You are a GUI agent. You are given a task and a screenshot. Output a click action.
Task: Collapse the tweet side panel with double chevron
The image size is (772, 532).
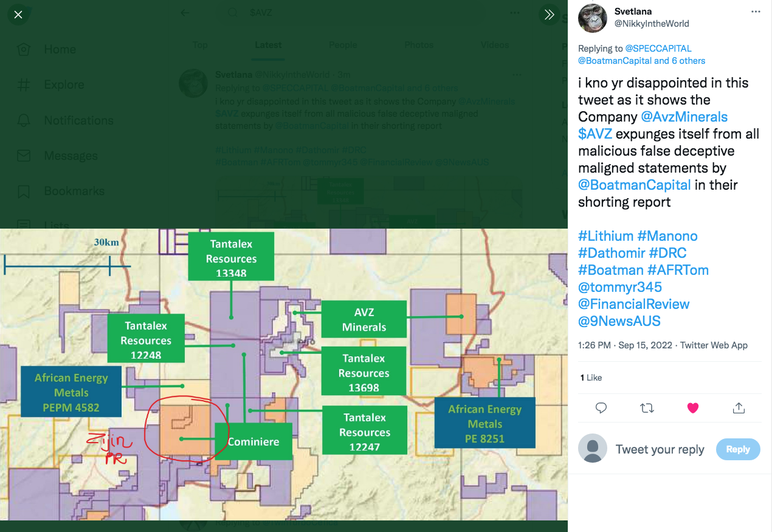549,15
